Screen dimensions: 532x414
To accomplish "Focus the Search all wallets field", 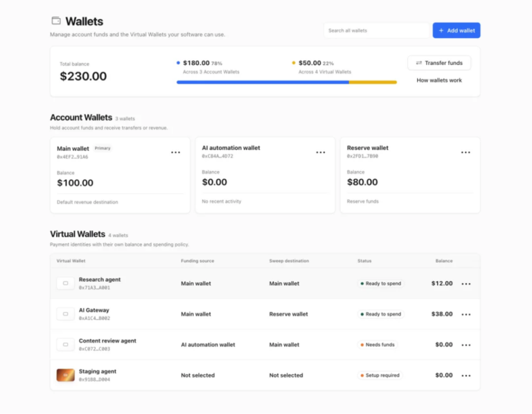I will [x=376, y=30].
